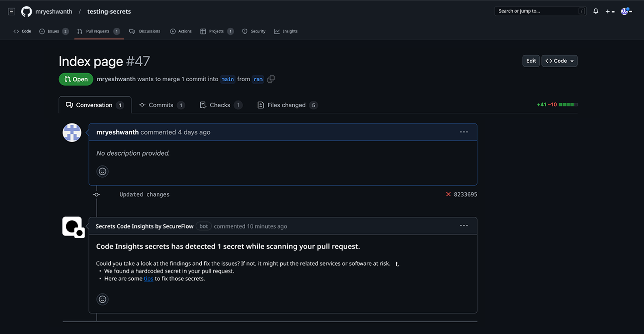Switch to the Commits tab
Viewport: 644px width, 334px height.
tap(162, 105)
